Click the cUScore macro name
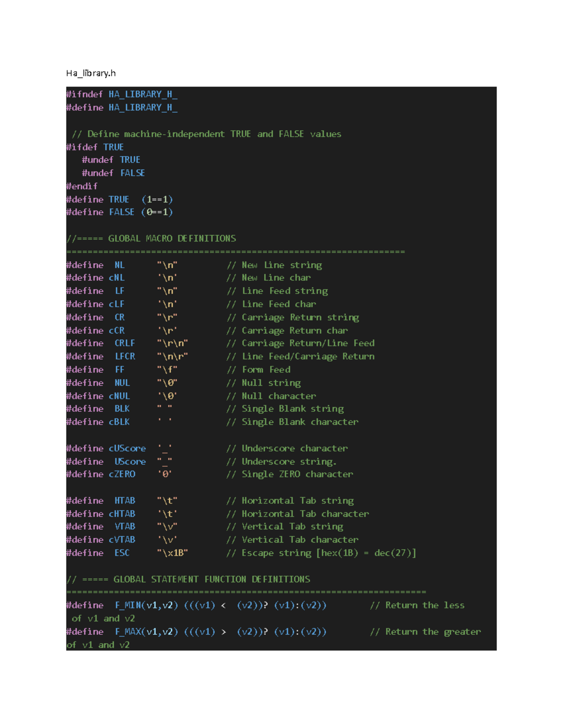Screen dimensions: 563x728 [127, 448]
